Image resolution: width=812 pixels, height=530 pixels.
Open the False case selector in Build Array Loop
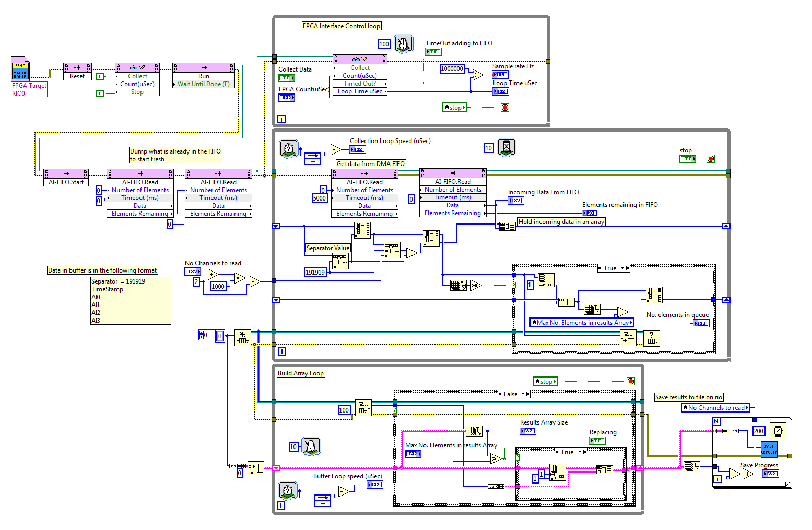point(523,394)
